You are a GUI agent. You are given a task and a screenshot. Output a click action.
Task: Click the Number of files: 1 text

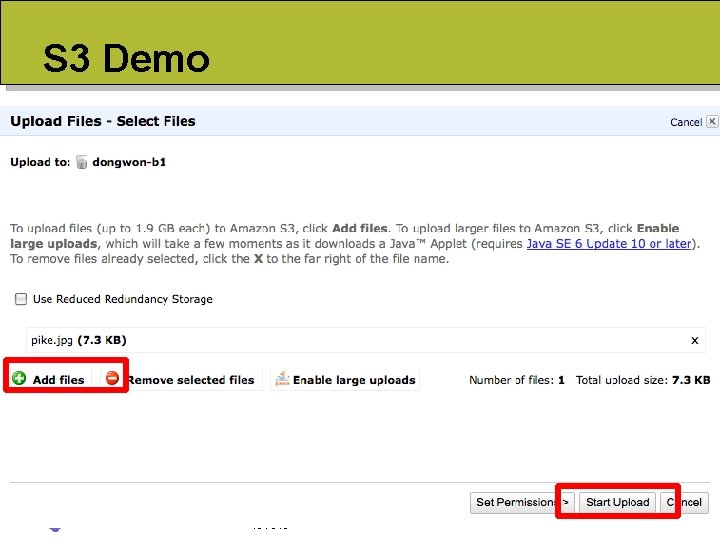pos(517,380)
